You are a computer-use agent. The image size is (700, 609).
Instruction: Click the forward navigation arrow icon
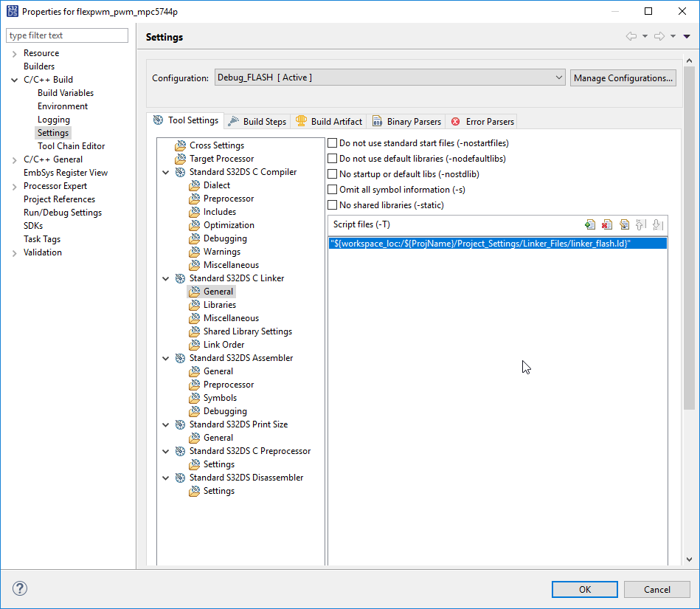[659, 36]
